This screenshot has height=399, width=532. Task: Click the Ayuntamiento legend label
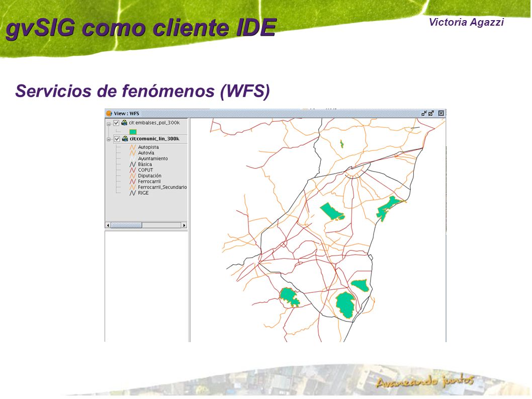coord(153,158)
